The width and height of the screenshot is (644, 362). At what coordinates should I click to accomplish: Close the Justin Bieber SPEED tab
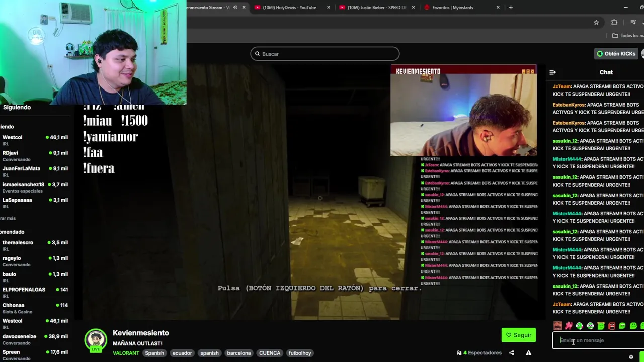coord(414,7)
